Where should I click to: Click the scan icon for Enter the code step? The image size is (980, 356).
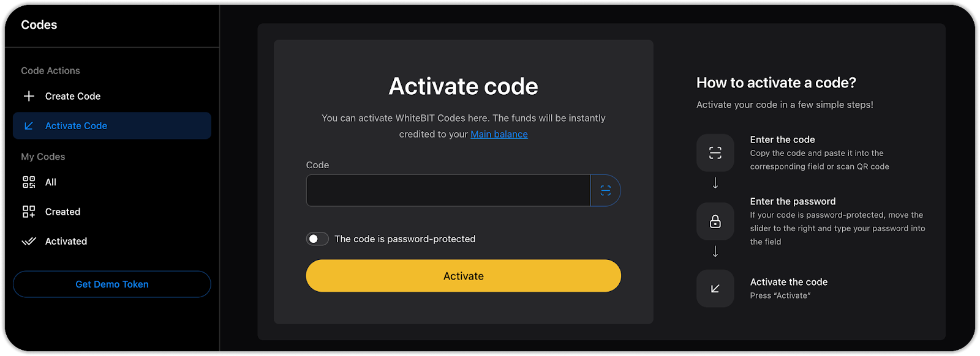[x=715, y=153]
